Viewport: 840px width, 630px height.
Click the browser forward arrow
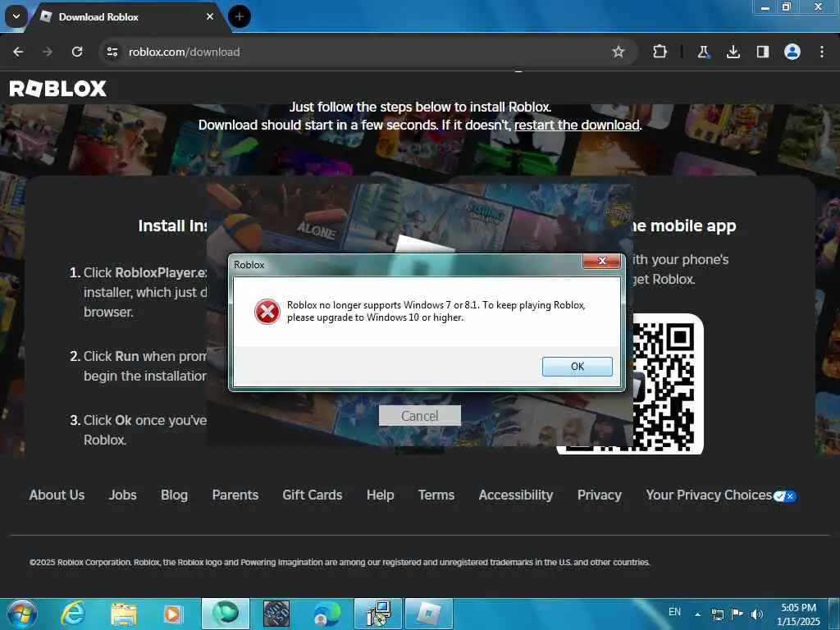coord(48,52)
